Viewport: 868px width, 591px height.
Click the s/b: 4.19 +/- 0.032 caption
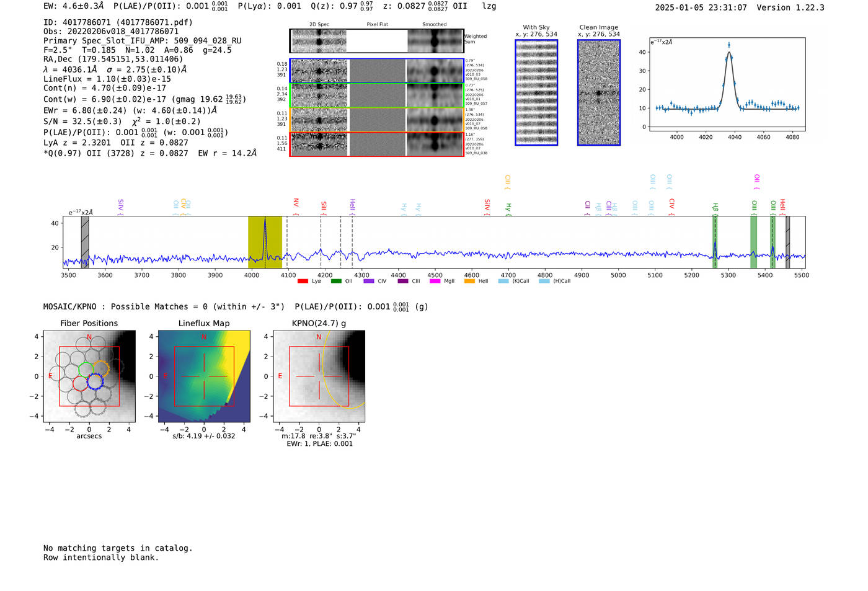pyautogui.click(x=204, y=436)
